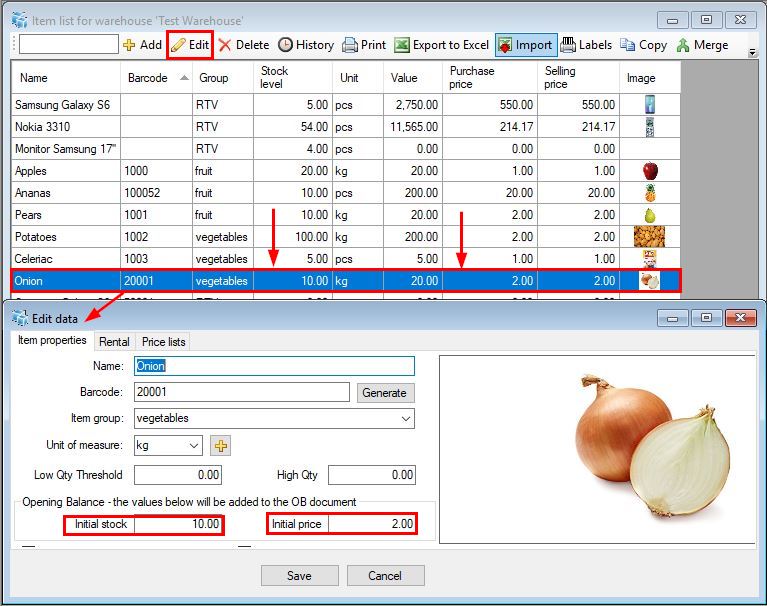767x606 pixels.
Task: Click the Save button
Action: click(x=299, y=576)
